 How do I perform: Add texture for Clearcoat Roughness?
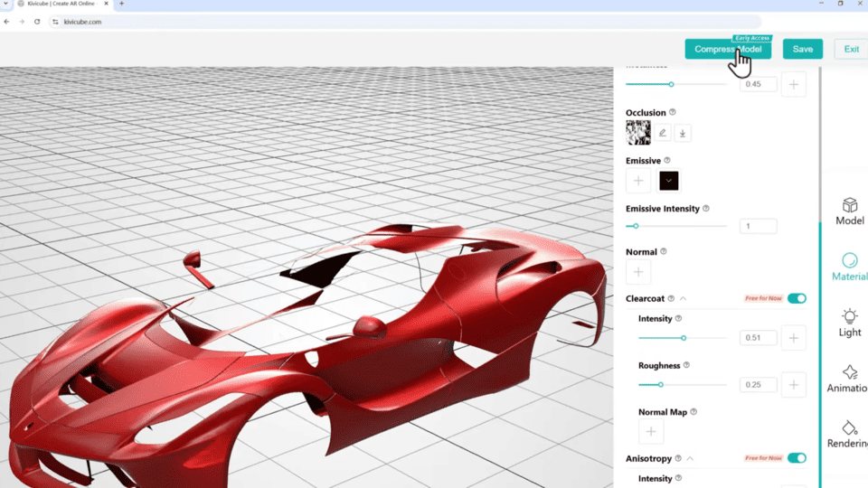(793, 385)
